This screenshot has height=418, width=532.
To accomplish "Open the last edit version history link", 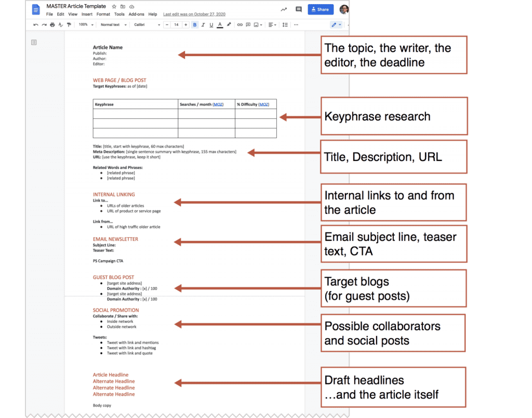I will click(194, 14).
